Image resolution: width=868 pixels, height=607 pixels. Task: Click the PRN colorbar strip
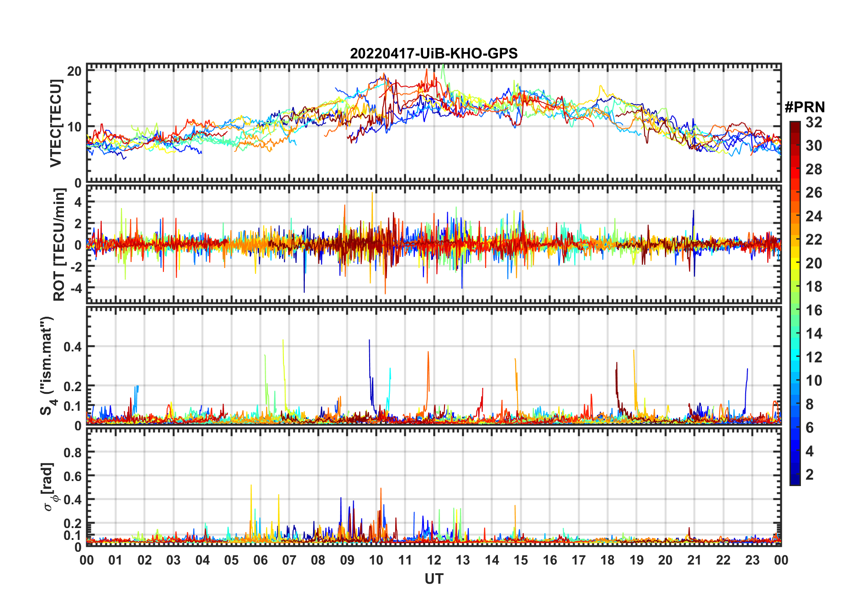pyautogui.click(x=795, y=303)
